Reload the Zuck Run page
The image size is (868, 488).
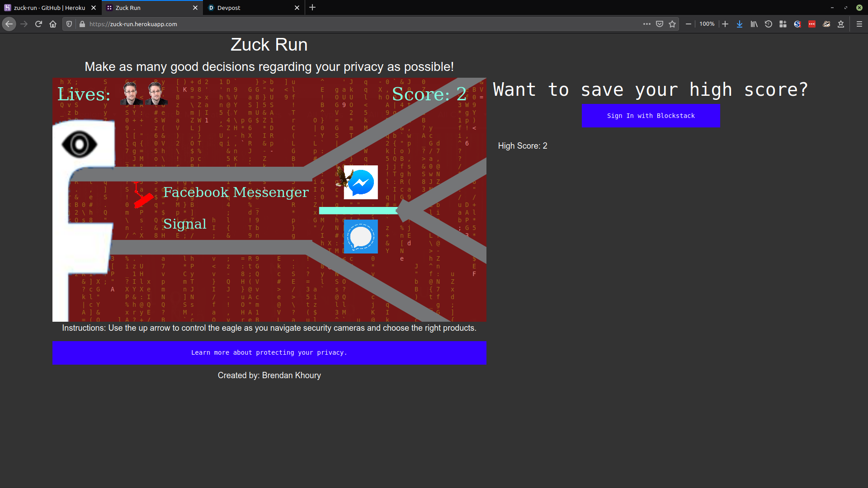38,24
